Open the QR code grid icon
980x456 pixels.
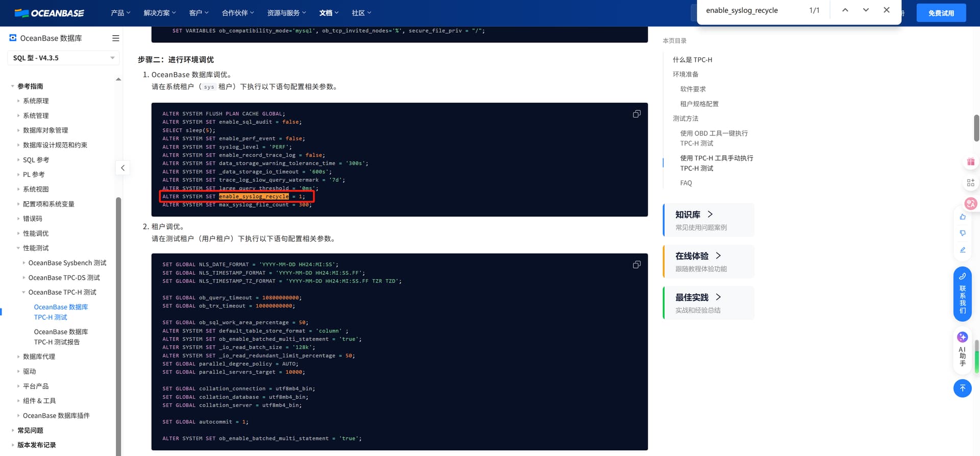(x=970, y=182)
